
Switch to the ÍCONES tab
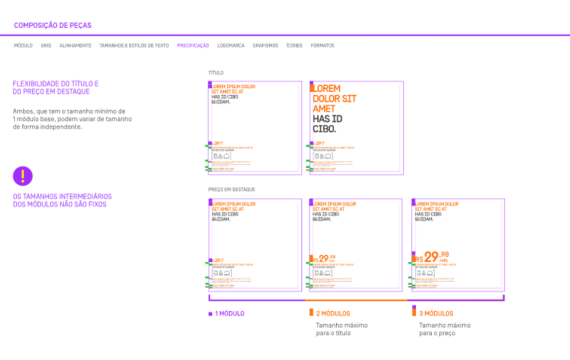pyautogui.click(x=294, y=45)
